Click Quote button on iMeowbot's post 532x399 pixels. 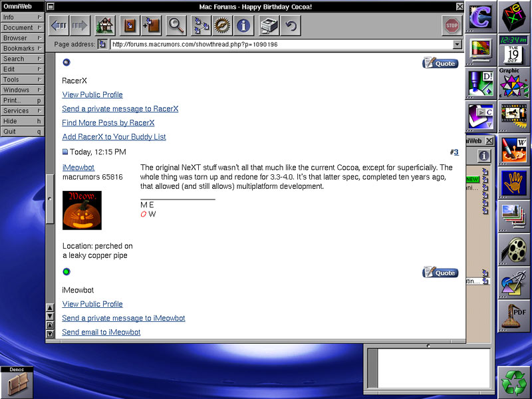click(x=440, y=273)
